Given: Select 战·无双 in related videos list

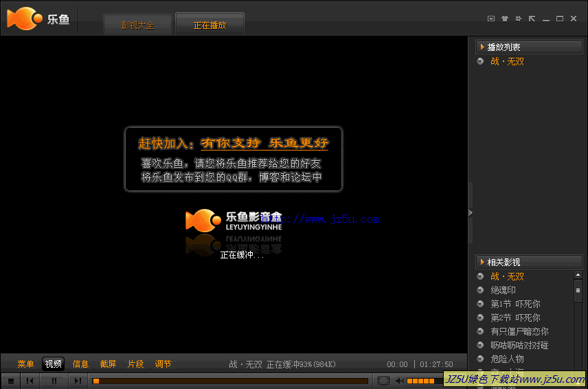Looking at the screenshot, I should pyautogui.click(x=507, y=276).
